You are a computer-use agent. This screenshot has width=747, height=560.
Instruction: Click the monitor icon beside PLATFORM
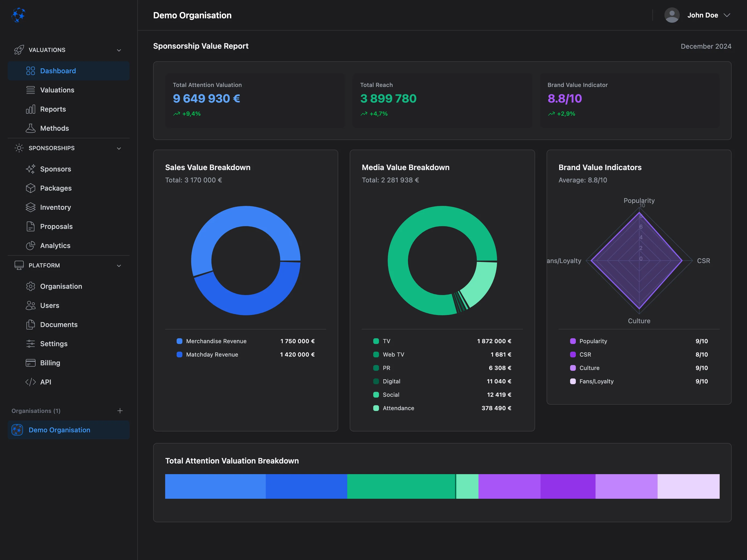tap(19, 266)
